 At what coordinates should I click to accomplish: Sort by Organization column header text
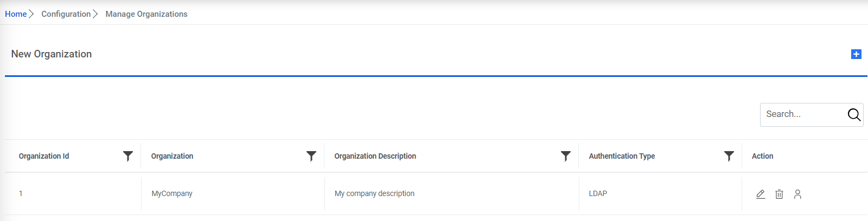click(172, 156)
